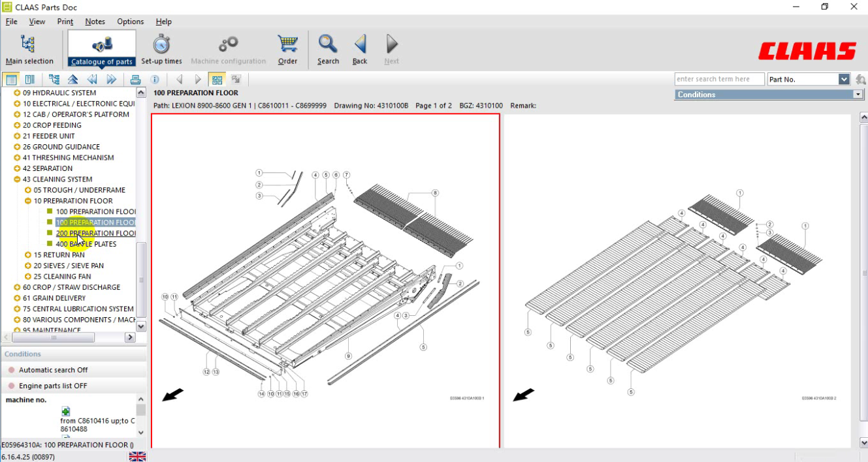Click the double left-arrow rewind icon
868x462 pixels.
point(92,80)
